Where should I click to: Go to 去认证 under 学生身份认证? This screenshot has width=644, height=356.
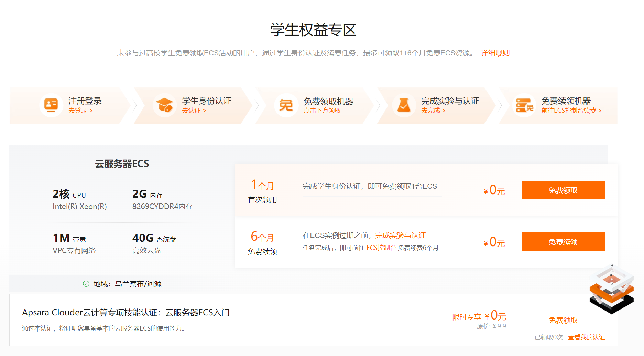[x=194, y=111]
